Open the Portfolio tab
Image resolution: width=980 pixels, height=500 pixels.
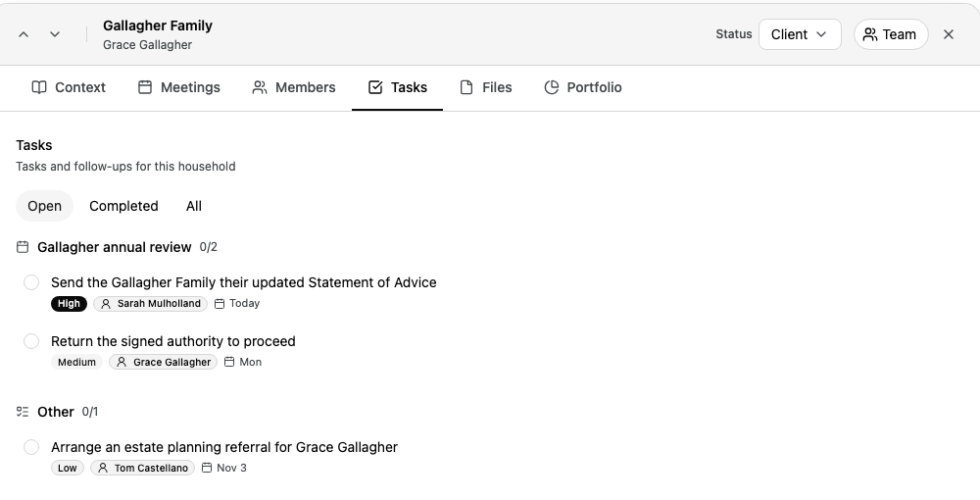click(582, 87)
